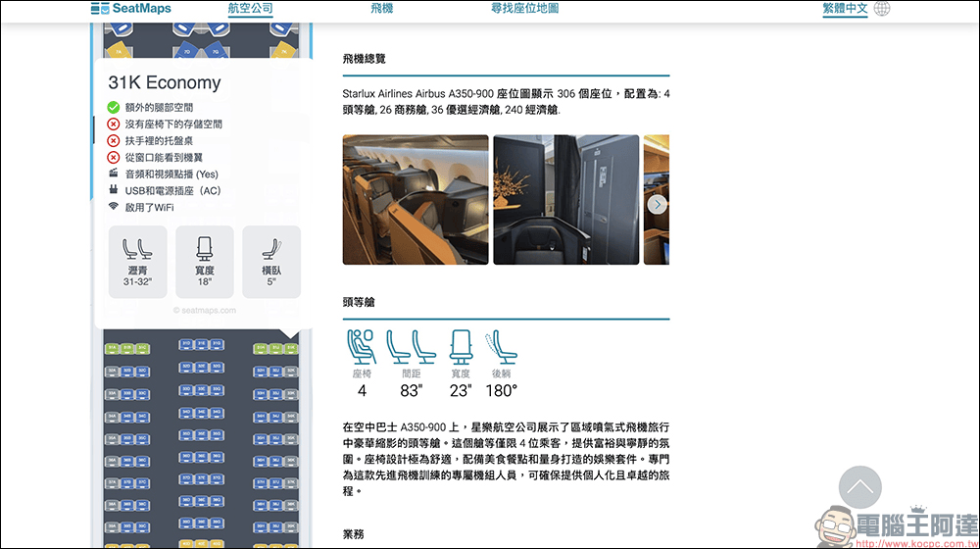Click the recline 5" card

pyautogui.click(x=271, y=262)
